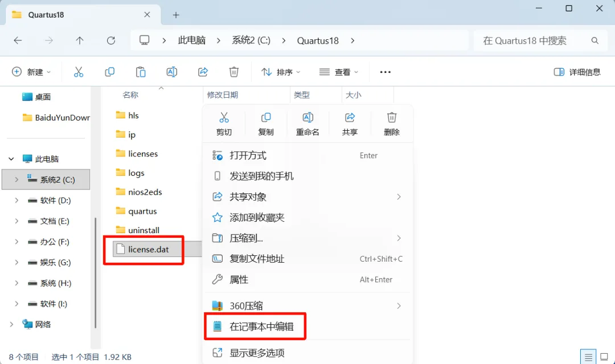Click the 大小 column header
Screen dimensions: 615x364
(x=367, y=95)
